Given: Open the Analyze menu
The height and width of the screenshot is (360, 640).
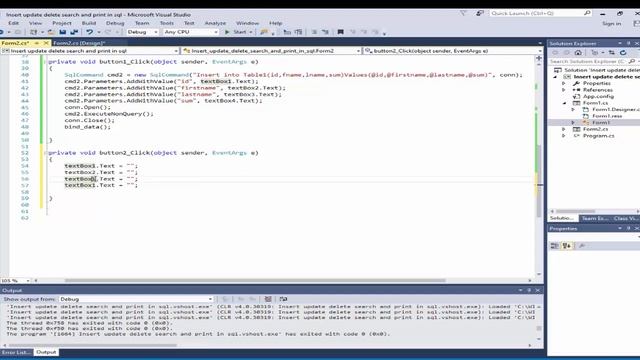Looking at the screenshot, I should pyautogui.click(x=215, y=23).
